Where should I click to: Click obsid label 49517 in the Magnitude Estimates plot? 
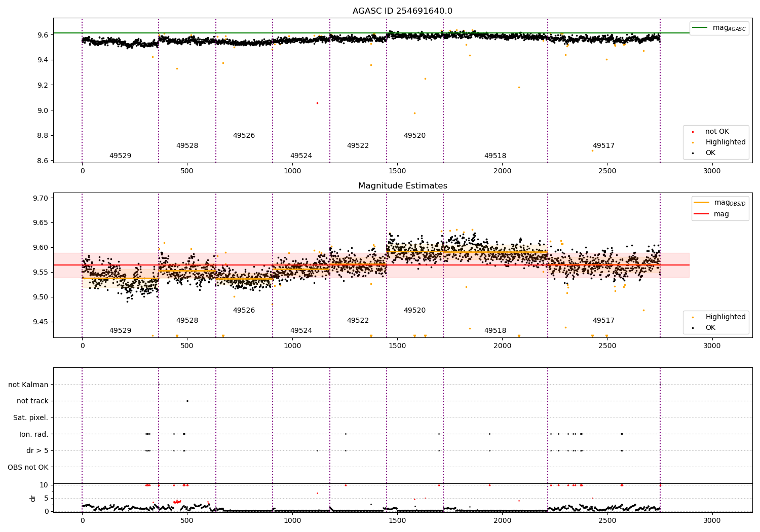603,320
